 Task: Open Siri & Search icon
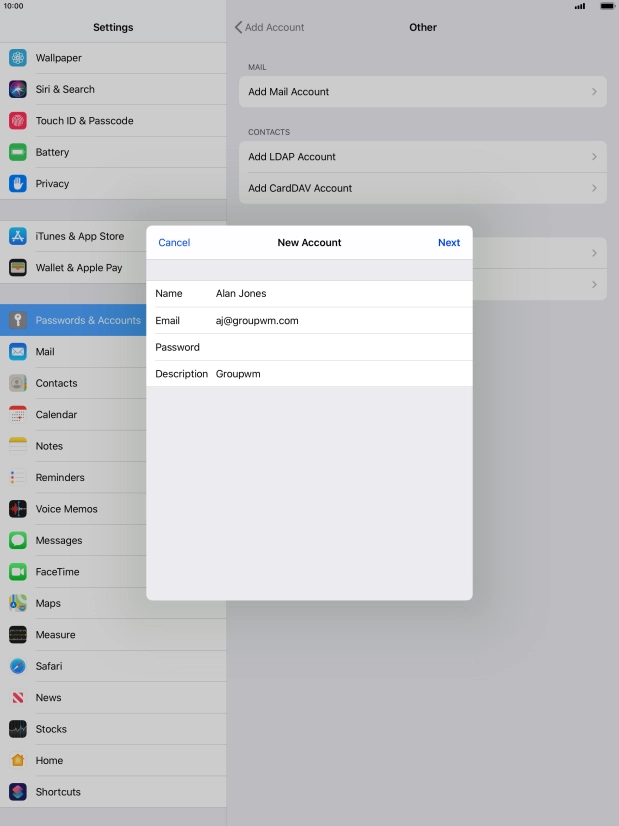point(18,89)
